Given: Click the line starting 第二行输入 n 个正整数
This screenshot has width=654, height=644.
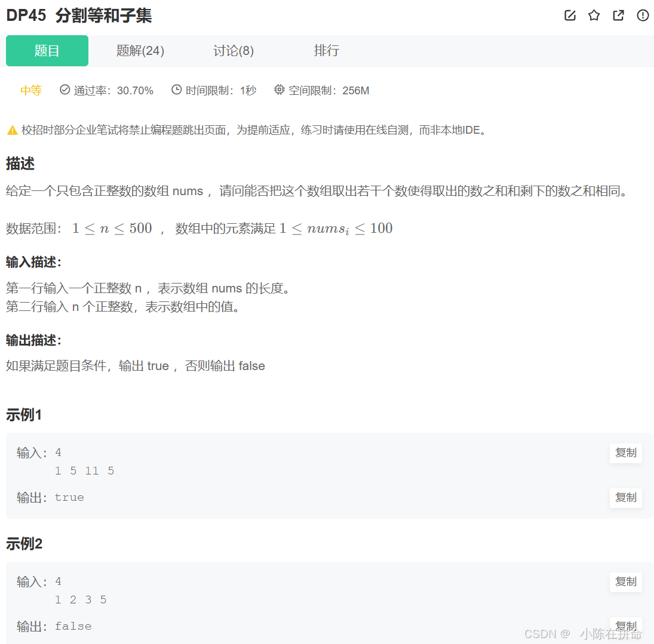Looking at the screenshot, I should pyautogui.click(x=122, y=307).
